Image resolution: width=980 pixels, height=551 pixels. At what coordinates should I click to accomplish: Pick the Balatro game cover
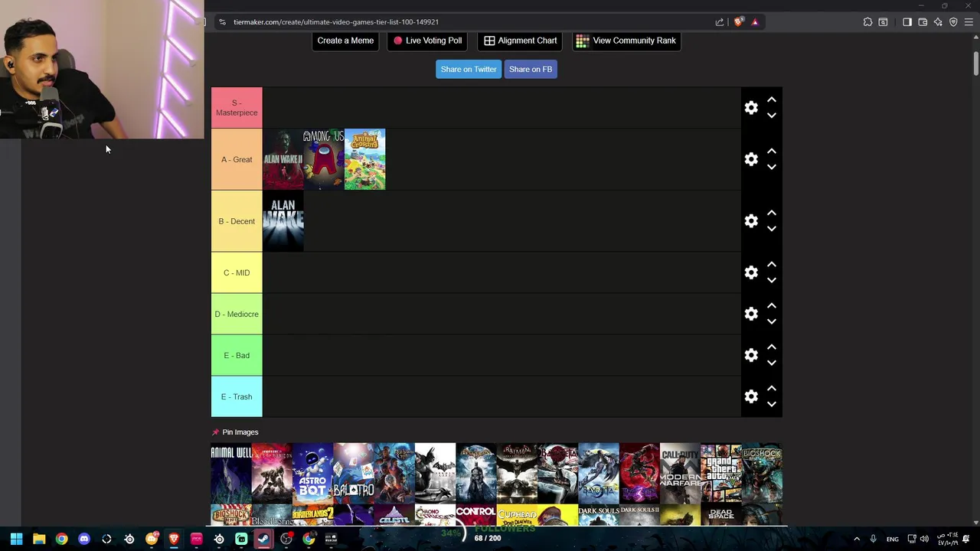click(x=354, y=474)
